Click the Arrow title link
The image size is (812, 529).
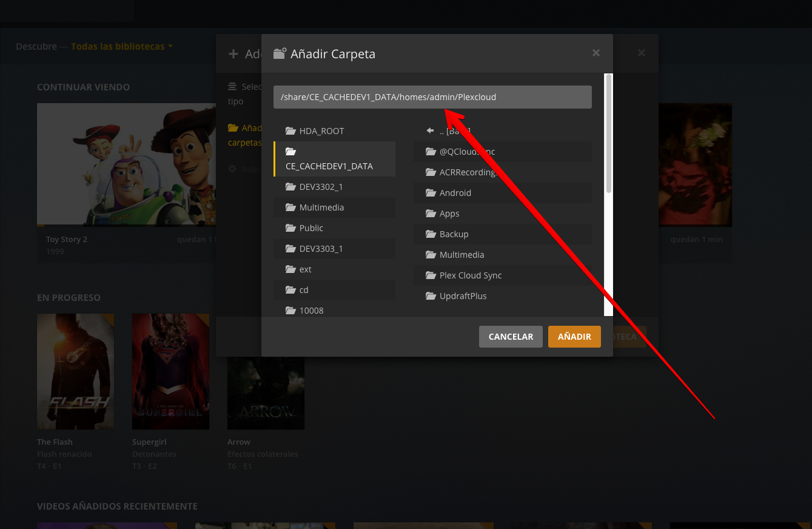pos(239,442)
